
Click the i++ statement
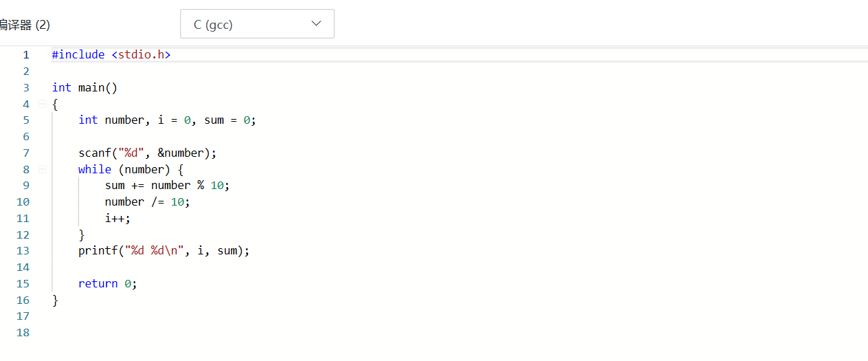click(118, 219)
